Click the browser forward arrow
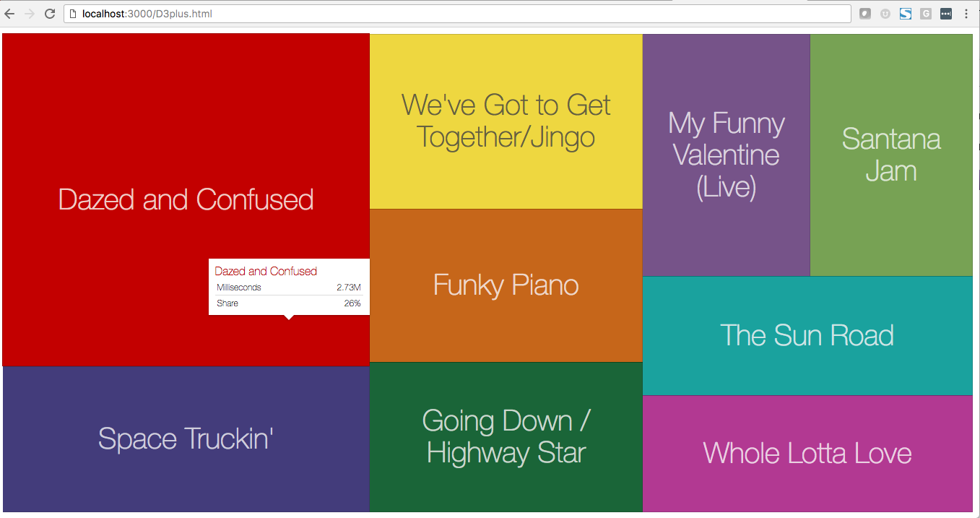Viewport: 980px width, 518px height. click(x=30, y=14)
